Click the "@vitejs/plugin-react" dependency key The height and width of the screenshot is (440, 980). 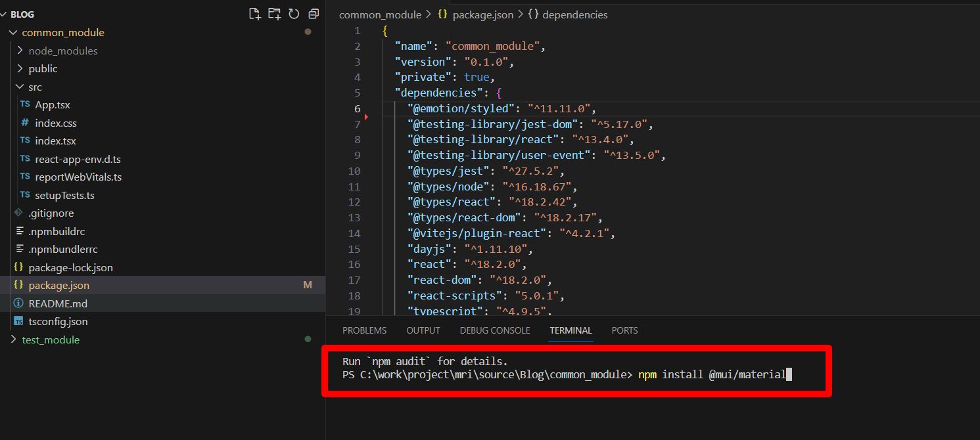pos(477,233)
